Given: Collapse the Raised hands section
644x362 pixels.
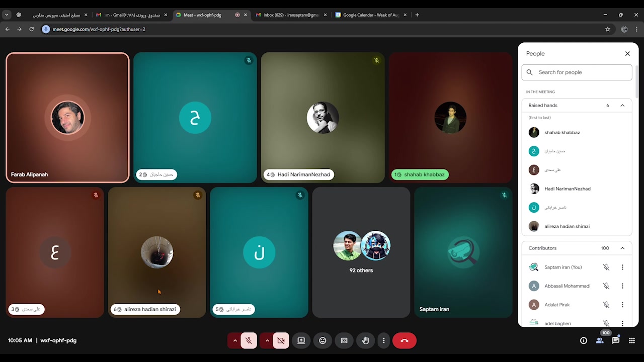Looking at the screenshot, I should point(622,106).
